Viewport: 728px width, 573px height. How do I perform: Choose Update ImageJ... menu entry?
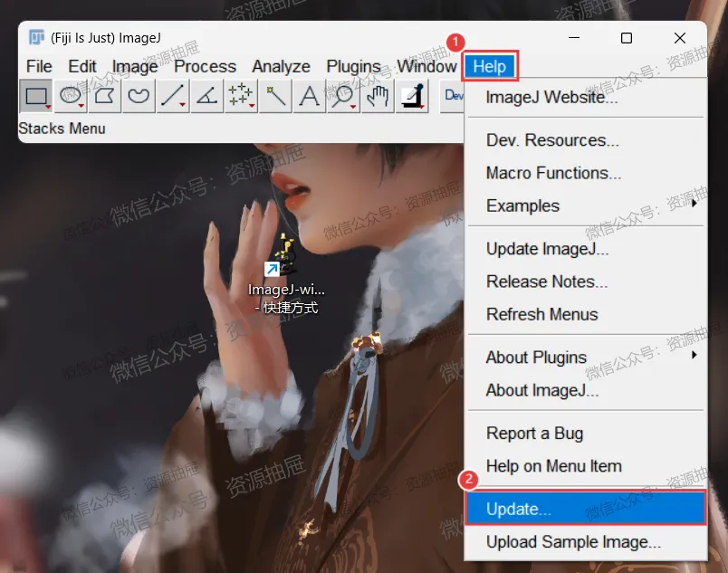586,249
